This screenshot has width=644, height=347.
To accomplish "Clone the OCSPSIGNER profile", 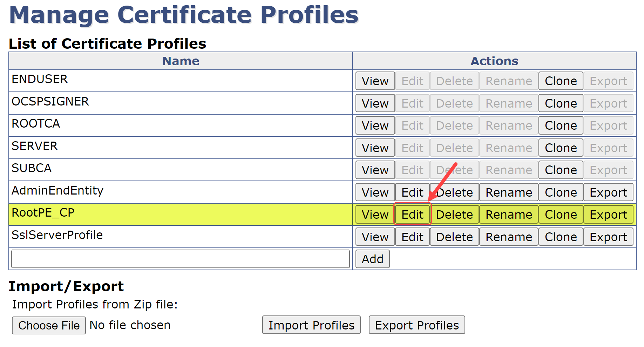I will [561, 103].
